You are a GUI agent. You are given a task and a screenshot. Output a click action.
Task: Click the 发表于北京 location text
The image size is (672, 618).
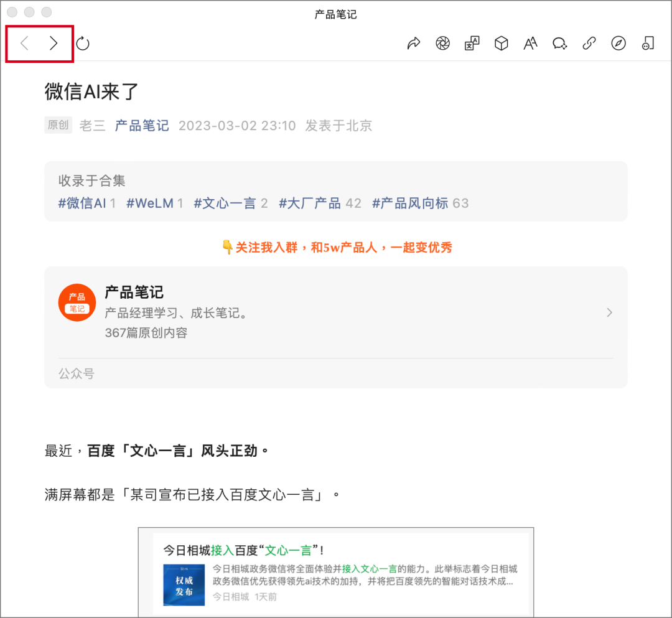click(x=338, y=126)
